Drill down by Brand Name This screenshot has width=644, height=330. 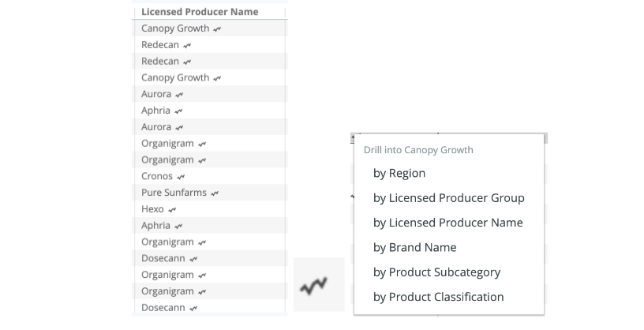414,247
